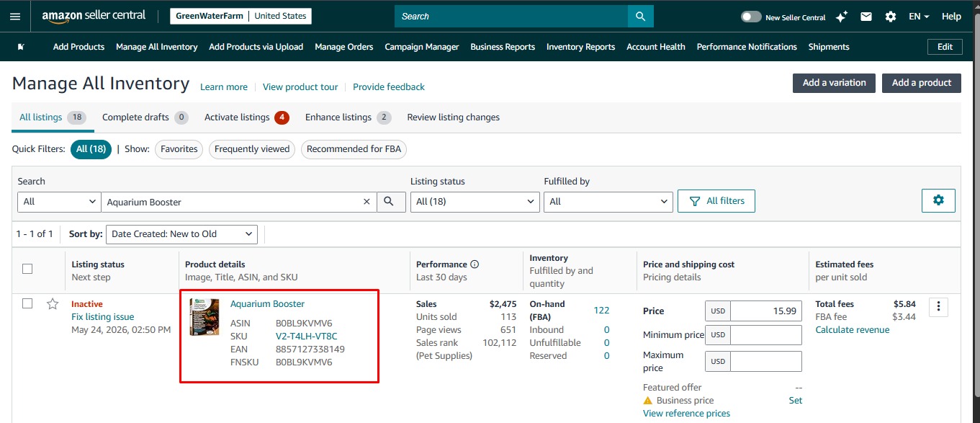
Task: Click the Add a variation button
Action: [835, 83]
